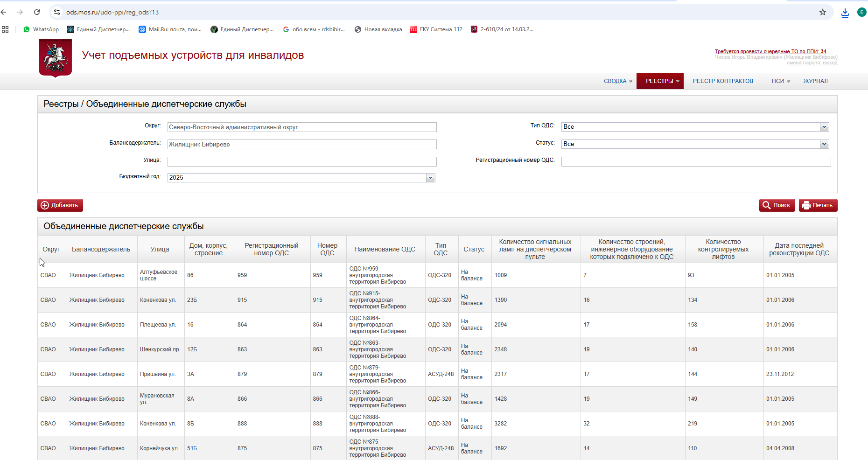Image resolution: width=868 pixels, height=460 pixels.
Task: Go to РЕЕСТР КОНТРАКТОВ
Action: click(723, 81)
